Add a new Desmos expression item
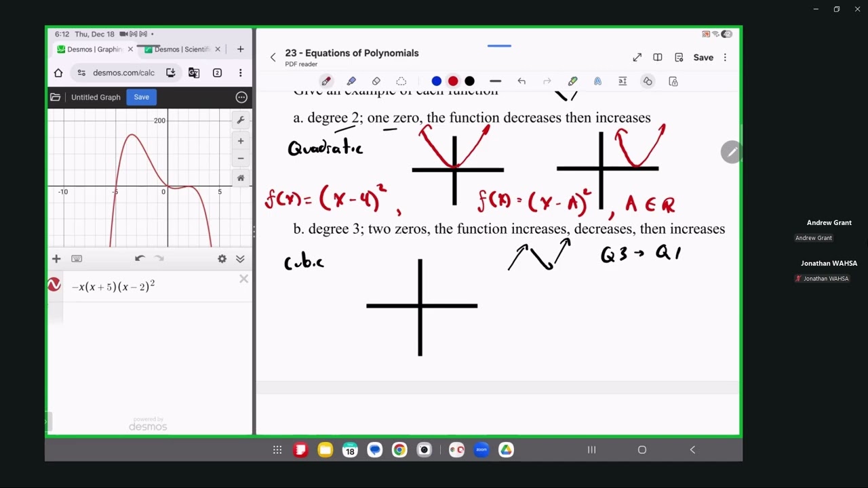This screenshot has height=488, width=868. tap(56, 258)
